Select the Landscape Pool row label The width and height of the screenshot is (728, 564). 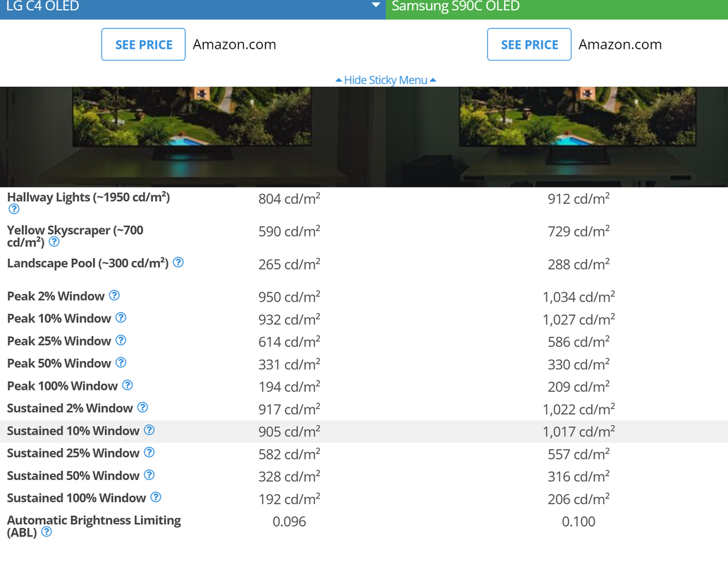point(88,264)
